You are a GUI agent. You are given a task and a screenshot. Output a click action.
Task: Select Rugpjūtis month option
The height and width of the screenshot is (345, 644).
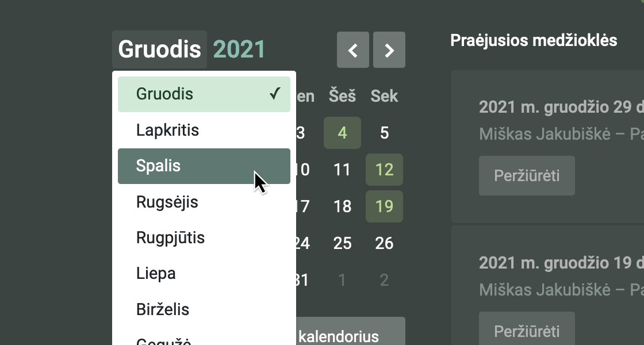[x=204, y=238]
